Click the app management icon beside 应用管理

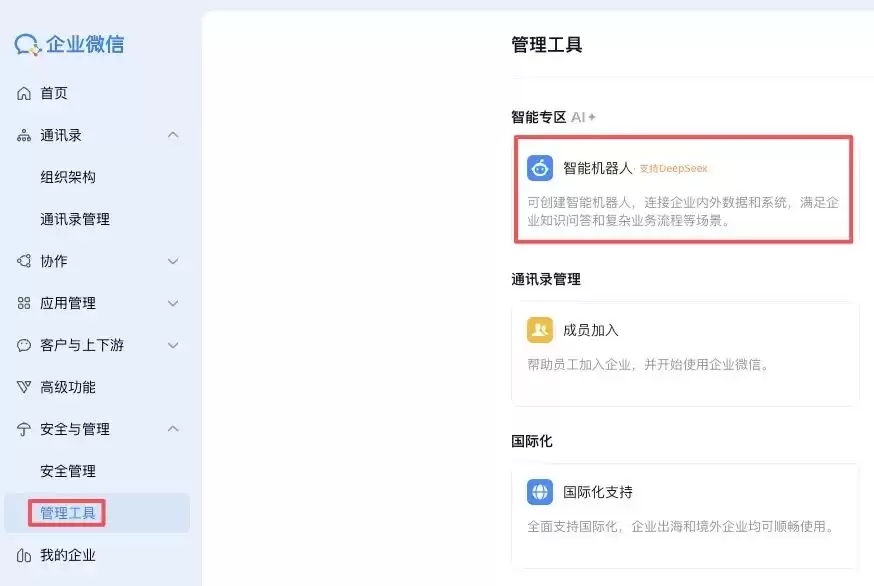pos(25,303)
